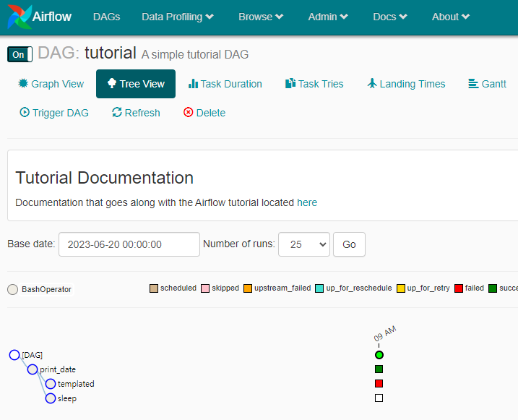The image size is (518, 420).
Task: Click the skipped status color swatch
Action: pos(205,288)
